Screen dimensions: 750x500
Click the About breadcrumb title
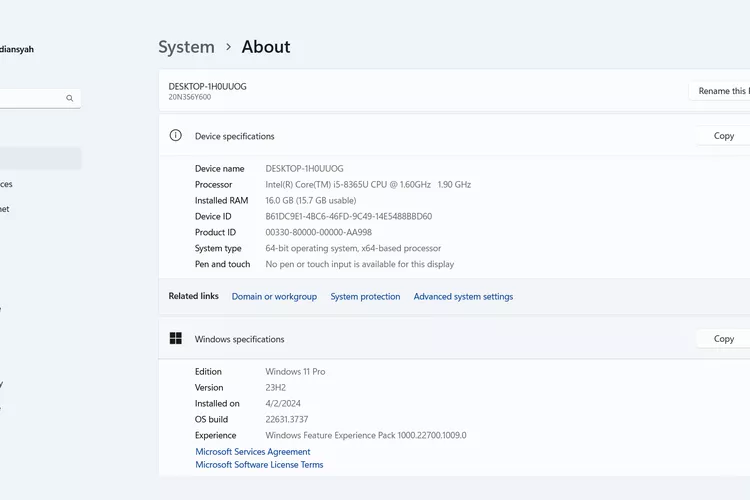tap(266, 47)
